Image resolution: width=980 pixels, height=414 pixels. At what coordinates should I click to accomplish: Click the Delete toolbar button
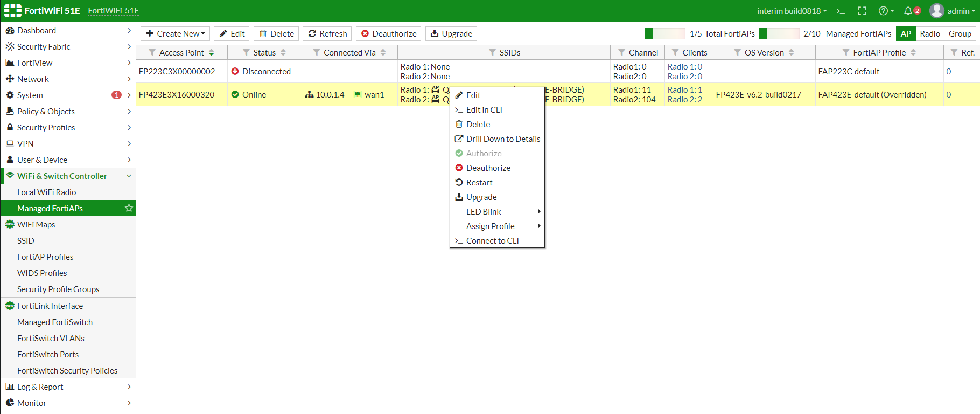276,33
